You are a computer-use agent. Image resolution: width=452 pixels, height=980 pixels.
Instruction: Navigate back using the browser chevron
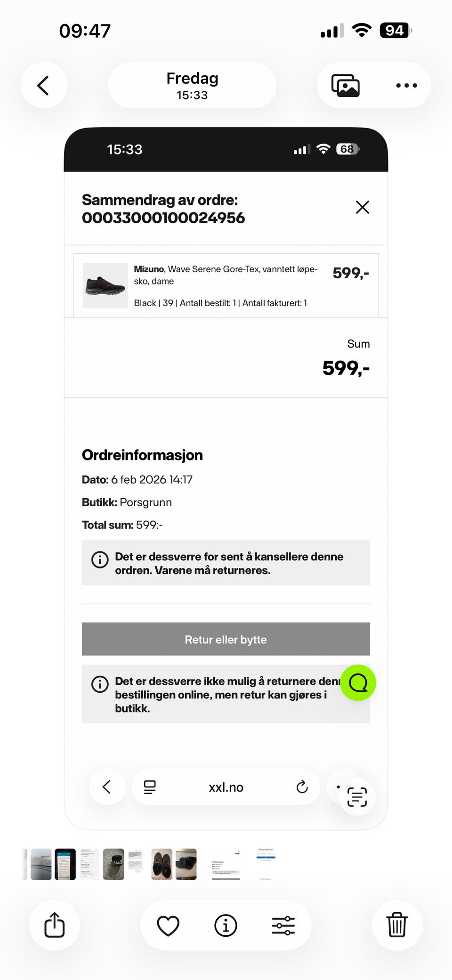click(107, 787)
